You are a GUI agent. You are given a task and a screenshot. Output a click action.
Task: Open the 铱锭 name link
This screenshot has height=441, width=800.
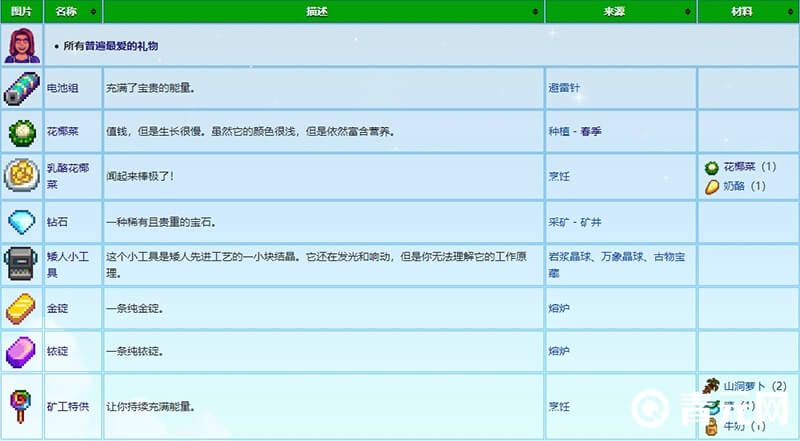[57, 351]
